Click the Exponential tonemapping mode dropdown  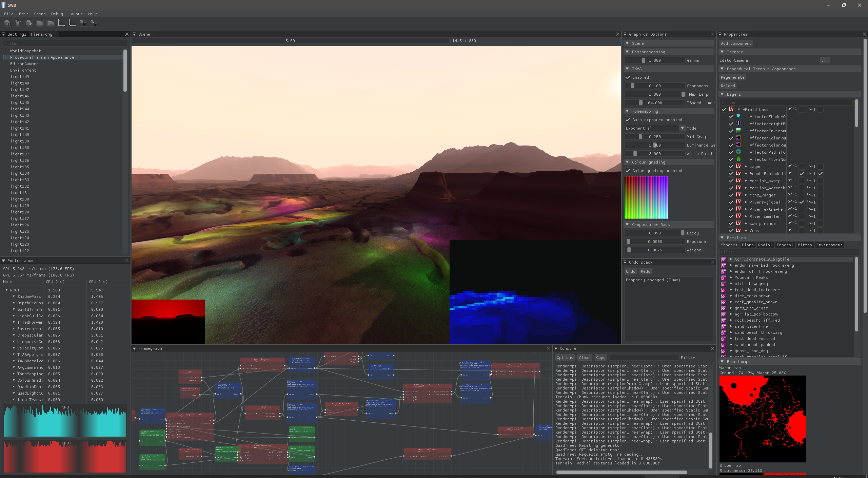pos(654,128)
